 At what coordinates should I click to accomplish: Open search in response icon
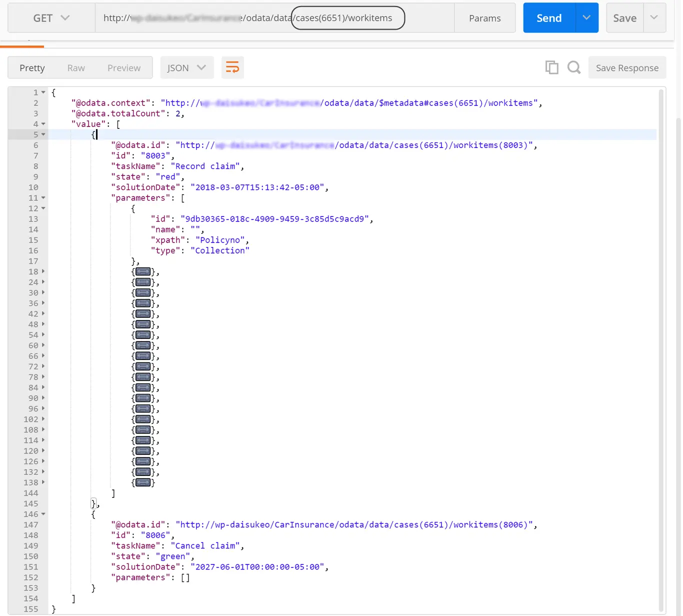[x=574, y=67]
